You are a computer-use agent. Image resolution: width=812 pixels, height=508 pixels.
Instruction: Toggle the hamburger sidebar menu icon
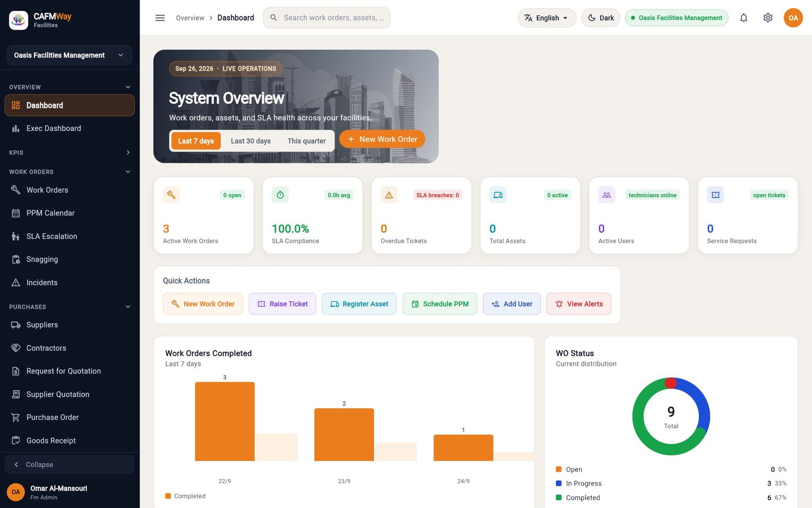tap(160, 18)
